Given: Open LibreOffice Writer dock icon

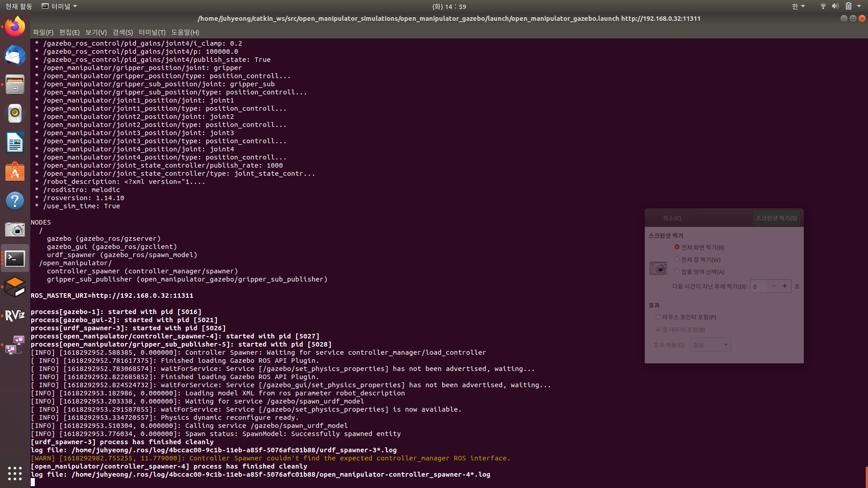Looking at the screenshot, I should click(15, 143).
